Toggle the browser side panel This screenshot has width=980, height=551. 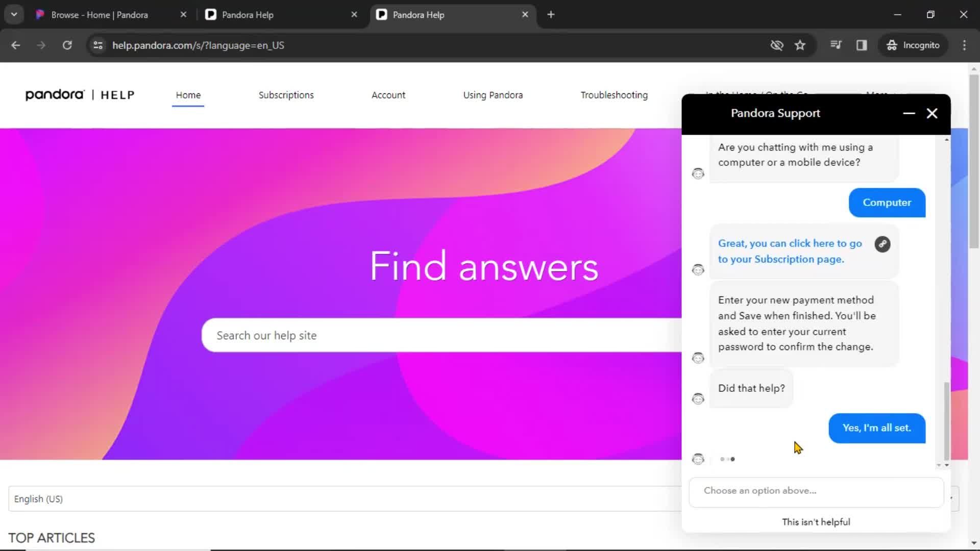(862, 45)
